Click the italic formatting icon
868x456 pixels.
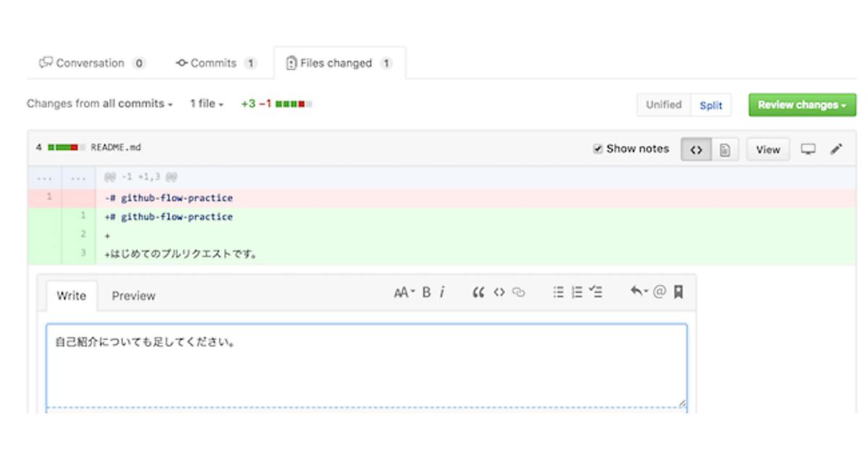[442, 292]
